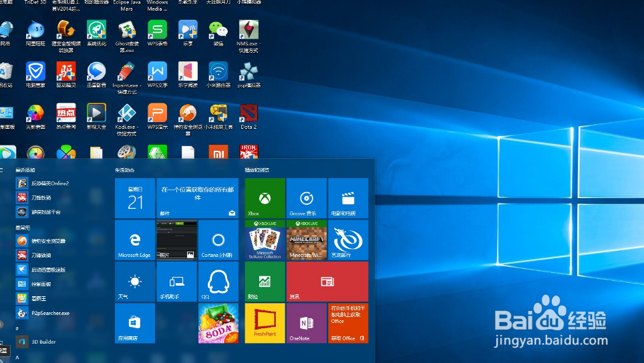Screen dimensions: 644x363
Task: Select the Eclipse Java Mars desktop label
Action: pyautogui.click(x=127, y=5)
